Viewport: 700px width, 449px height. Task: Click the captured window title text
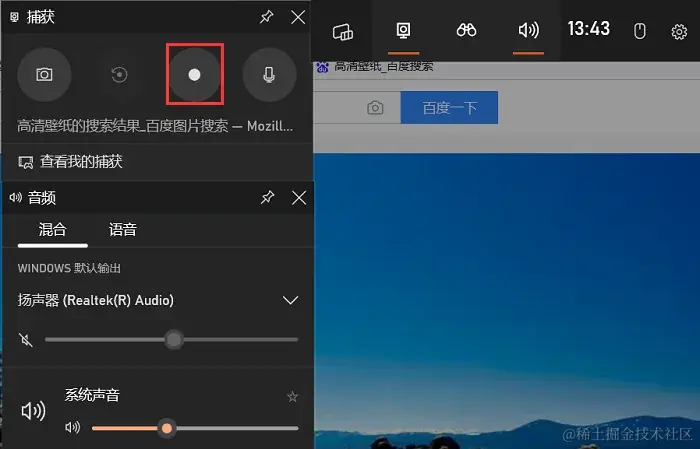pyautogui.click(x=155, y=126)
